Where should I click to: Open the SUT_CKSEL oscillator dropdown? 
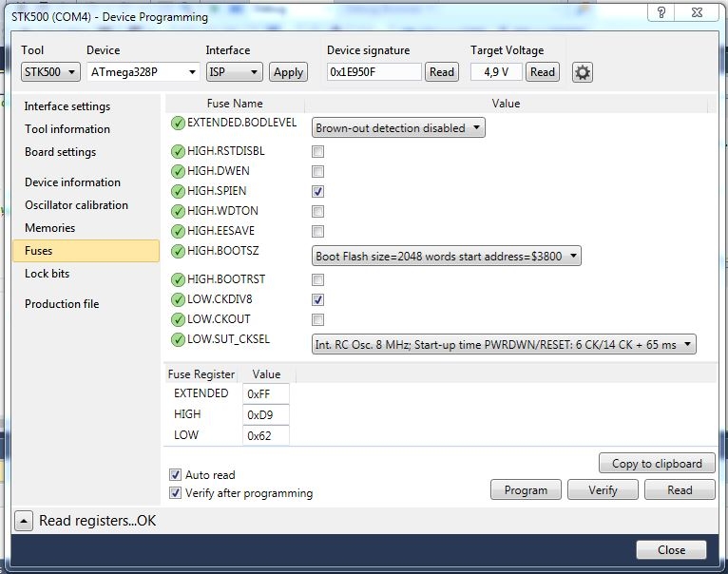point(504,344)
